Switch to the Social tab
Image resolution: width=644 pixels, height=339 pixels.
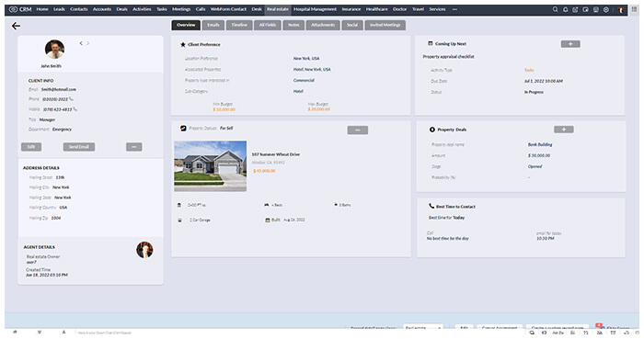[352, 25]
